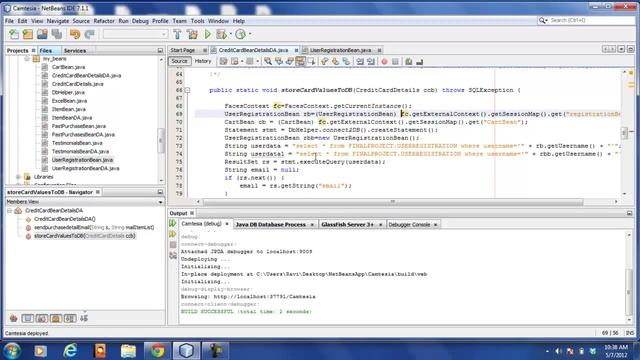Click the Profile Project toolbar icon
Image resolution: width=640 pixels, height=360 pixels.
[240, 35]
